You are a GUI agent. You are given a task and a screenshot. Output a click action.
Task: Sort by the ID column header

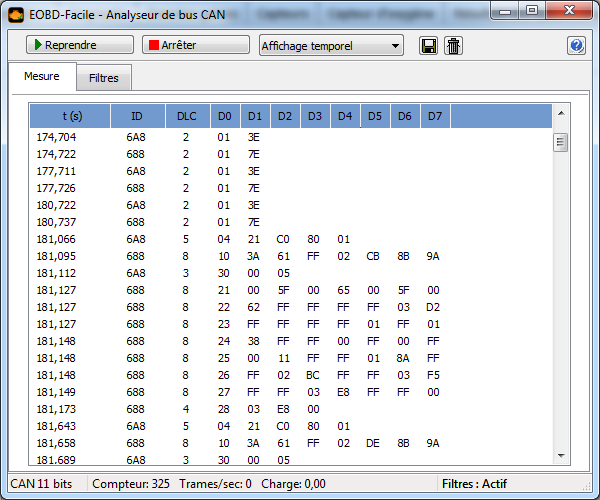(136, 116)
